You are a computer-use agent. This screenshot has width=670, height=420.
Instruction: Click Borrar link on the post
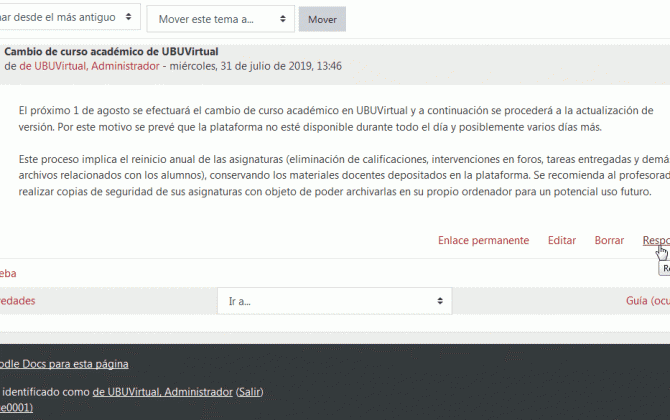pos(609,240)
